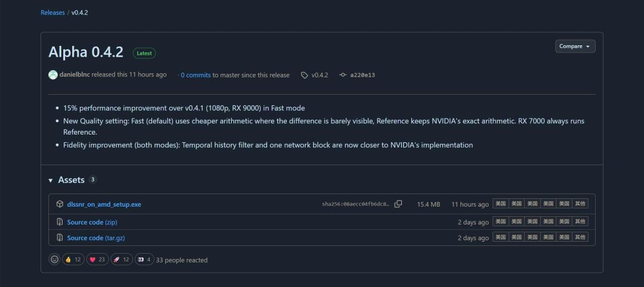Image resolution: width=644 pixels, height=287 pixels.
Task: Toggle the eyes reaction with 4
Action: (144, 260)
